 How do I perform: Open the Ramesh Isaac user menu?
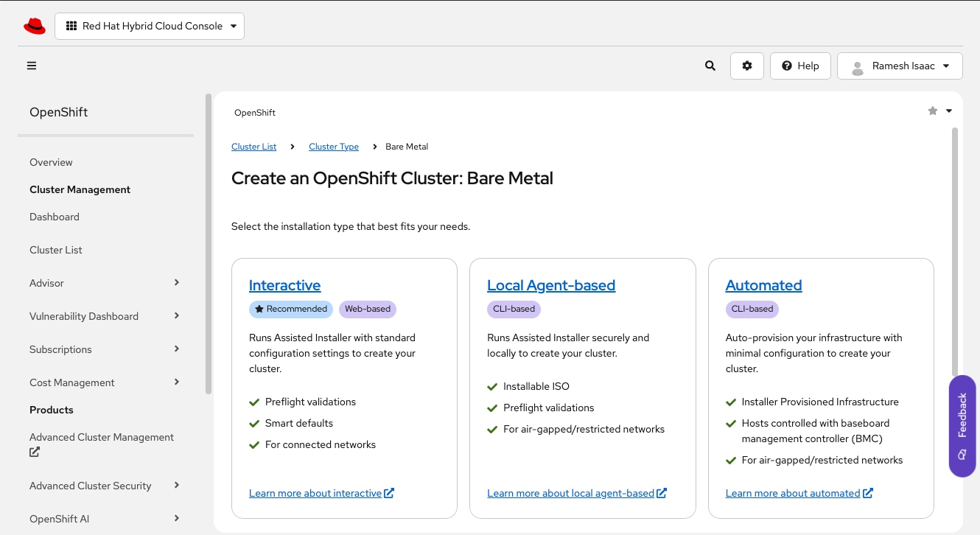click(x=900, y=66)
